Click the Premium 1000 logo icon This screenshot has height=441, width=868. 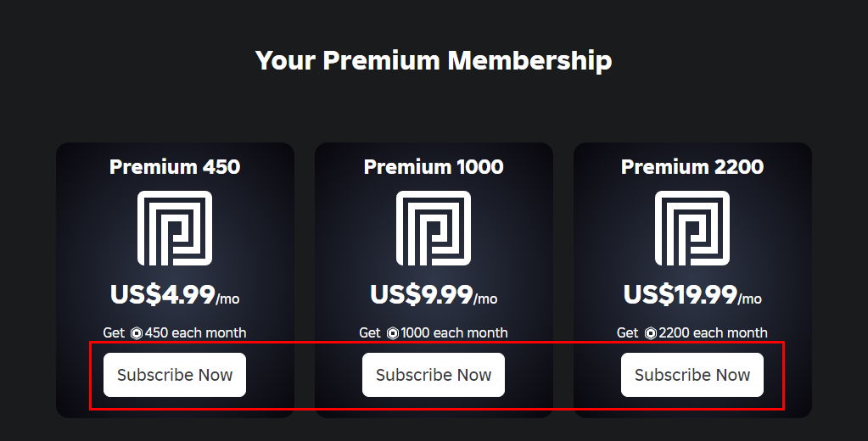coord(434,228)
